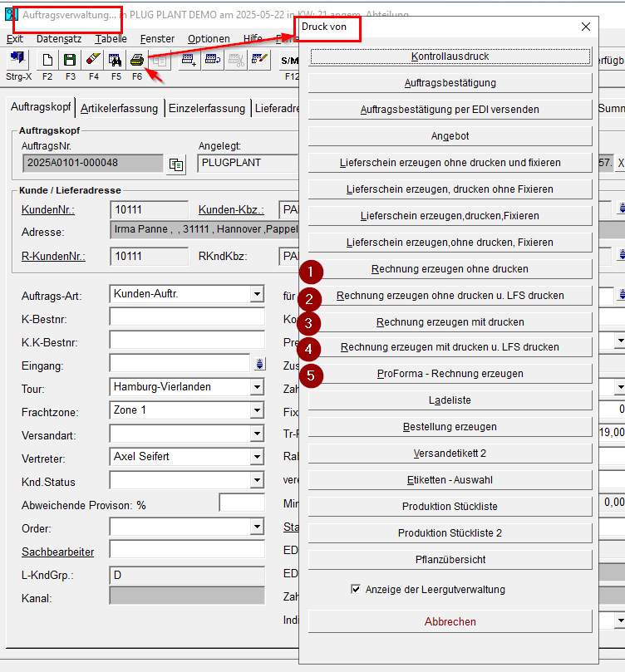Open the Tour dropdown list
The image size is (625, 672).
click(x=257, y=388)
